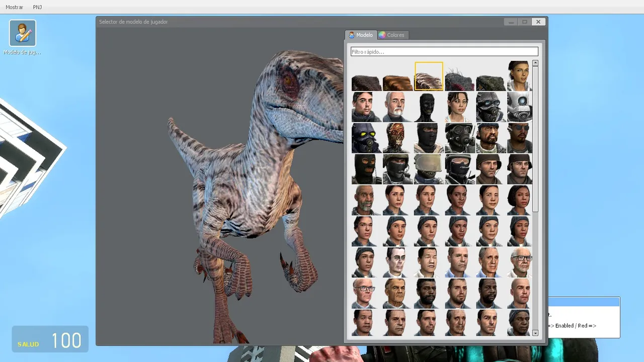Image resolution: width=644 pixels, height=362 pixels.
Task: Select the Combine soldier with blue goggles
Action: coord(491,107)
